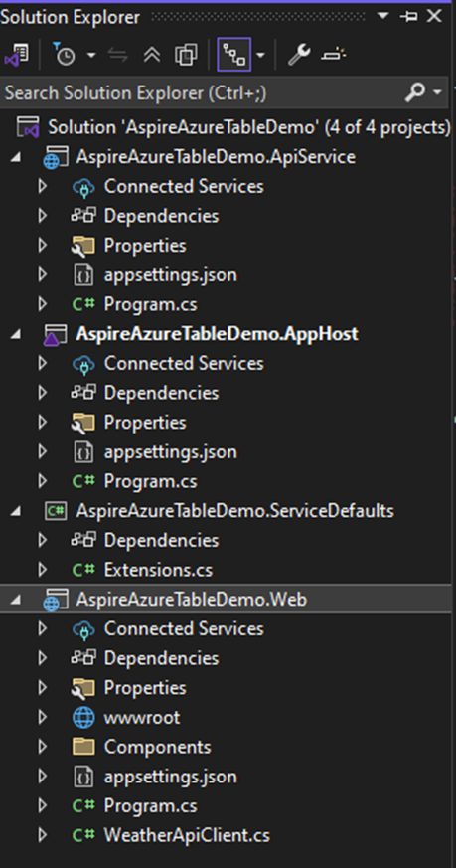Click Dependencies icon under ServiceDefaults
Screen dimensions: 456x868
(83, 540)
